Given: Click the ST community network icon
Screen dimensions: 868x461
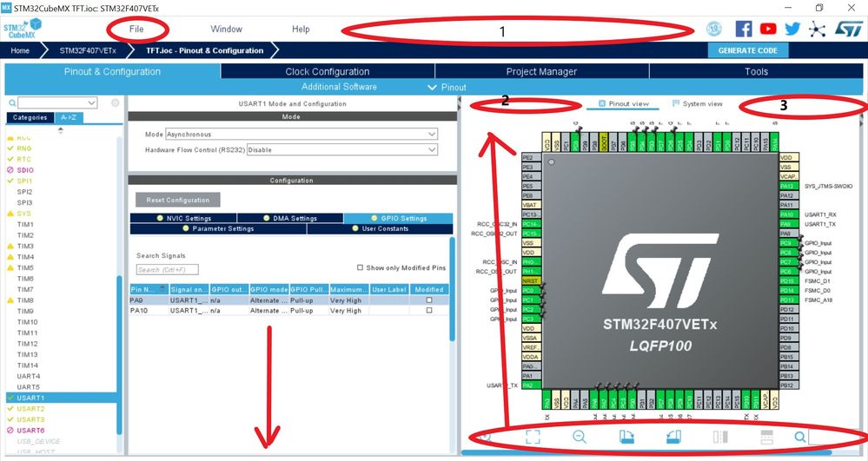Looking at the screenshot, I should [x=817, y=29].
